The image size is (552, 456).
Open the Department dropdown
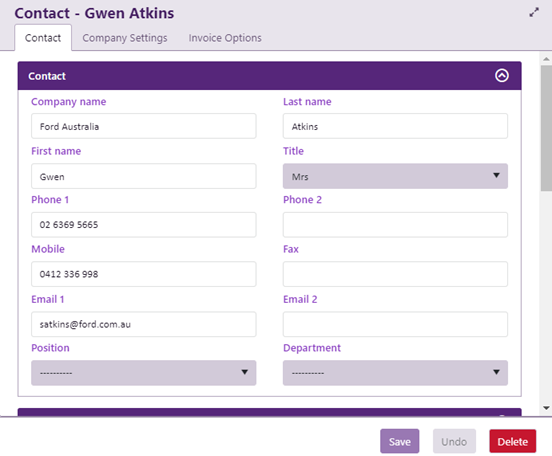(395, 373)
